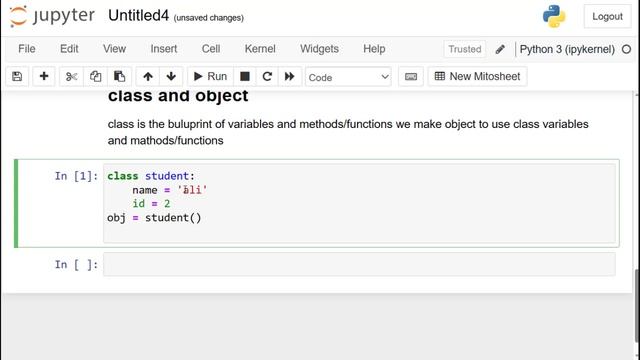Click the kernel idle circle indicator
Screen dimensions: 640x360
tap(626, 49)
